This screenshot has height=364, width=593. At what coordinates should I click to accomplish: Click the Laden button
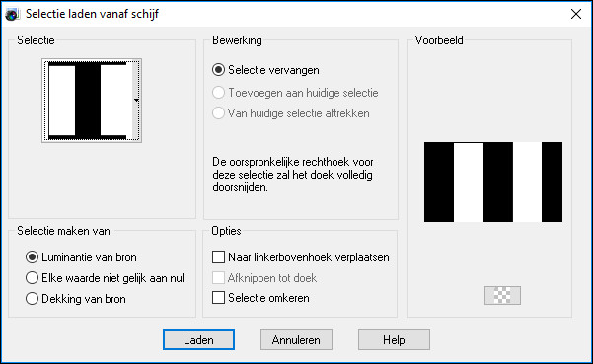(198, 339)
